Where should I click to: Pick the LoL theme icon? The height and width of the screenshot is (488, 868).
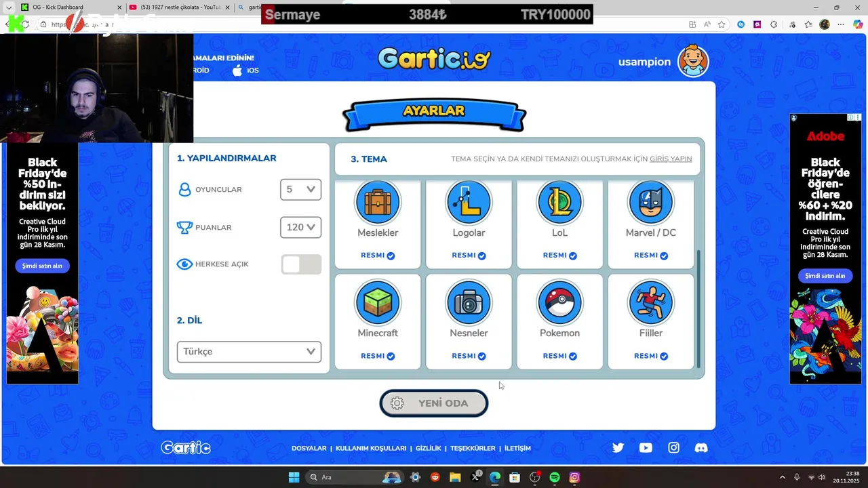(x=559, y=202)
